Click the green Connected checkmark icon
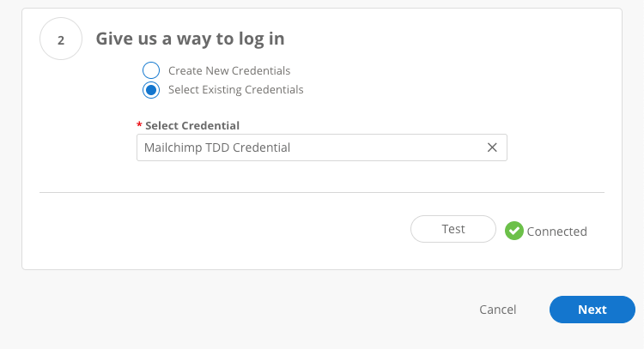Image resolution: width=644 pixels, height=349 pixels. coord(513,231)
